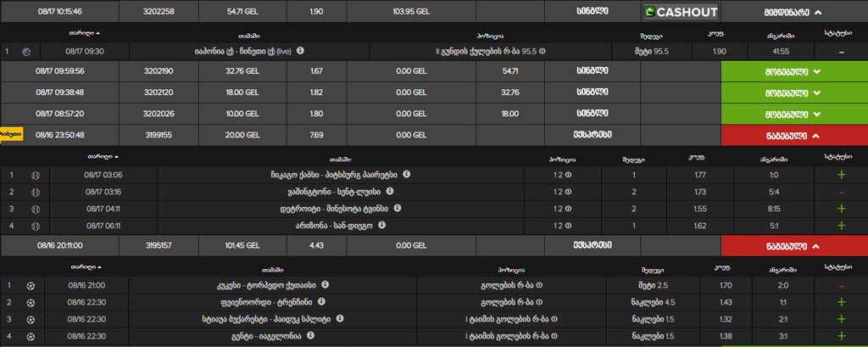Open info icon beside დეტროიტი - მინესოტა ტვინსი

(x=397, y=209)
